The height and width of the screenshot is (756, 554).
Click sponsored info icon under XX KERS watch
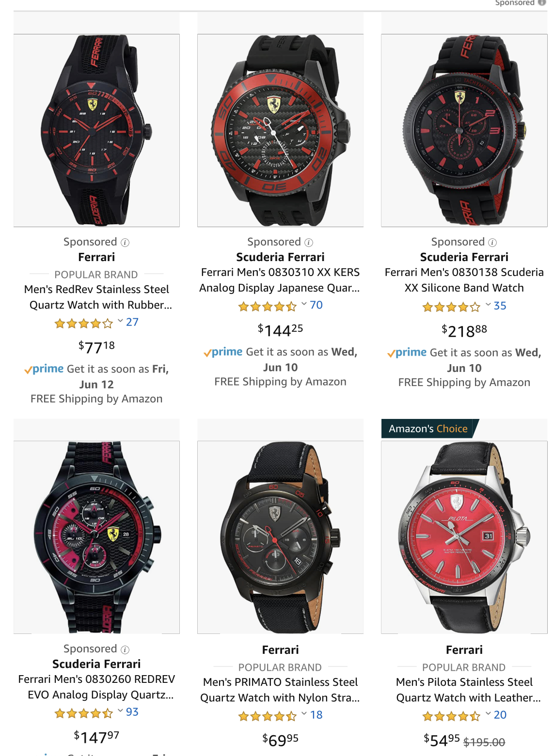pos(309,242)
